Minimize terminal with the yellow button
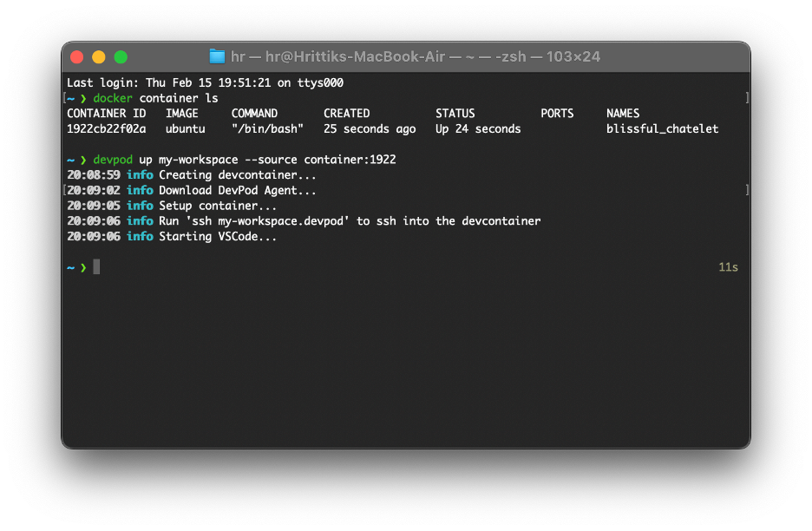 click(99, 57)
